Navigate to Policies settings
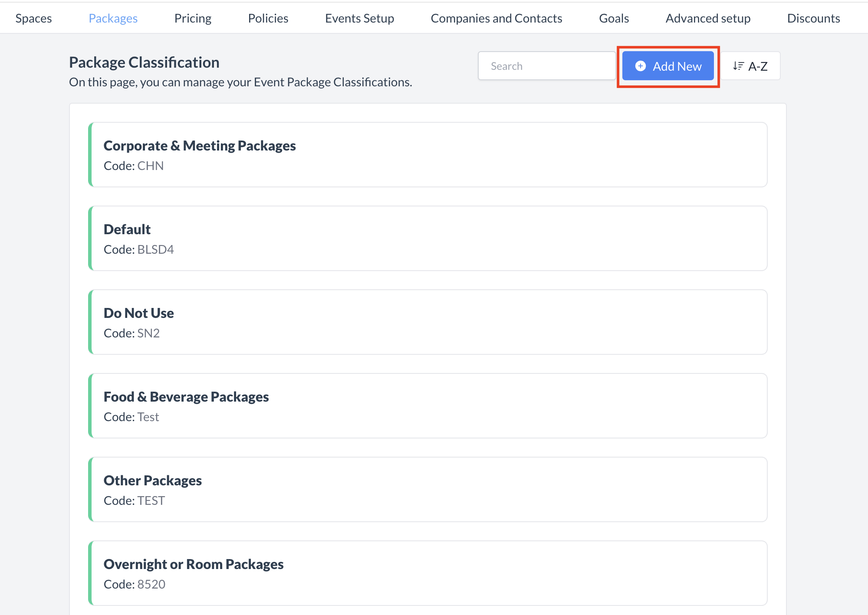 (268, 18)
